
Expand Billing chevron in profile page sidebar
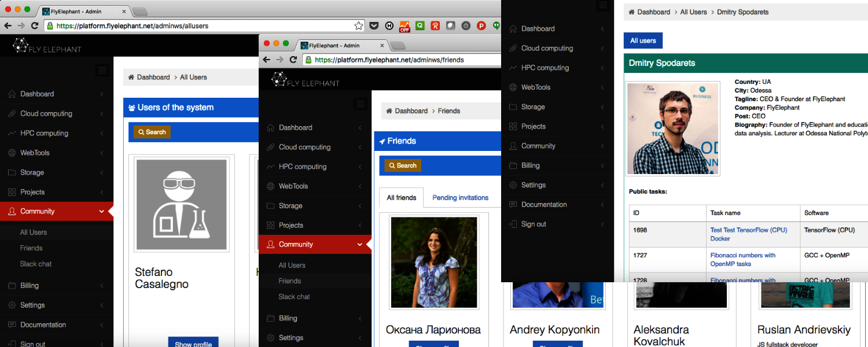[602, 165]
